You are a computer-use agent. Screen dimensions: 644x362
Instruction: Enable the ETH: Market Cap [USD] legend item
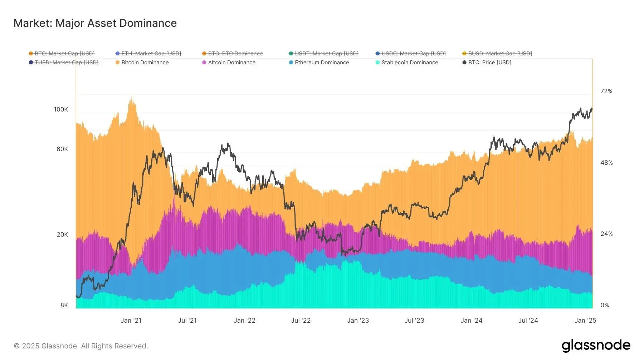pos(151,54)
